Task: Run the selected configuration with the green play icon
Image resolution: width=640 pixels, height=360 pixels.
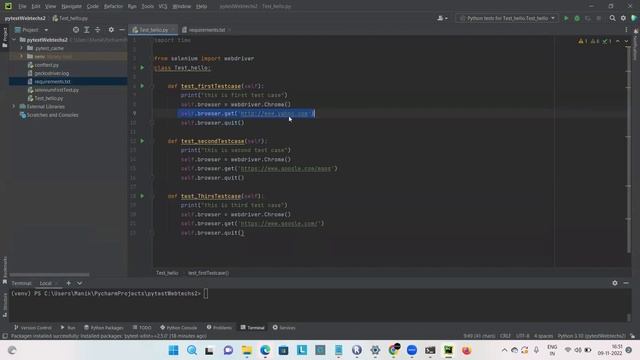Action: [x=566, y=18]
